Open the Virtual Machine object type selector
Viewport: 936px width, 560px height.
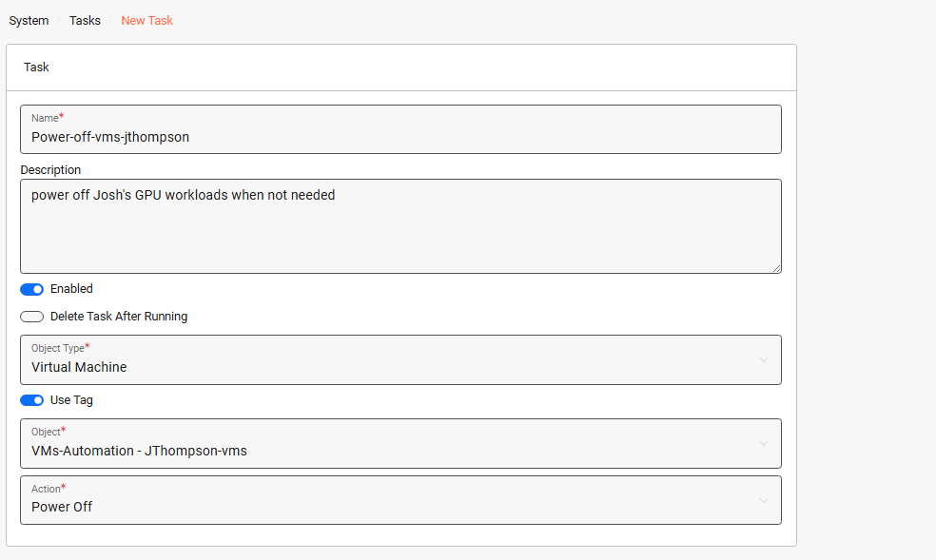tap(380, 366)
